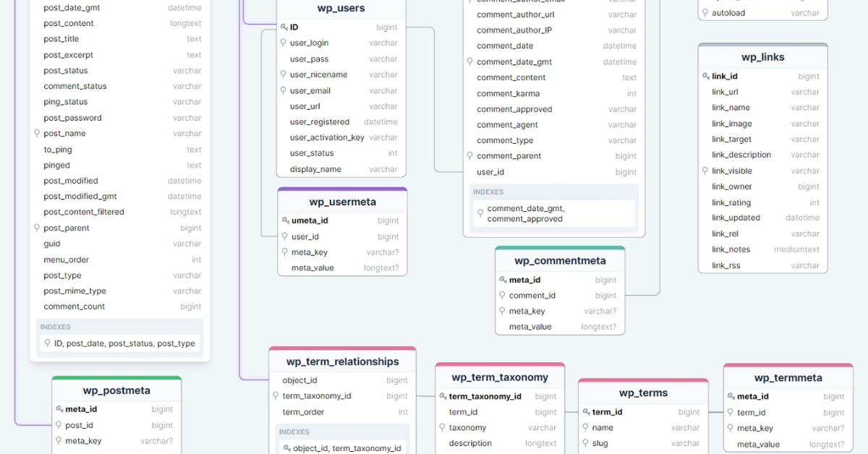This screenshot has height=454, width=868.
Task: Click the wp_termmeta table title
Action: (x=788, y=378)
